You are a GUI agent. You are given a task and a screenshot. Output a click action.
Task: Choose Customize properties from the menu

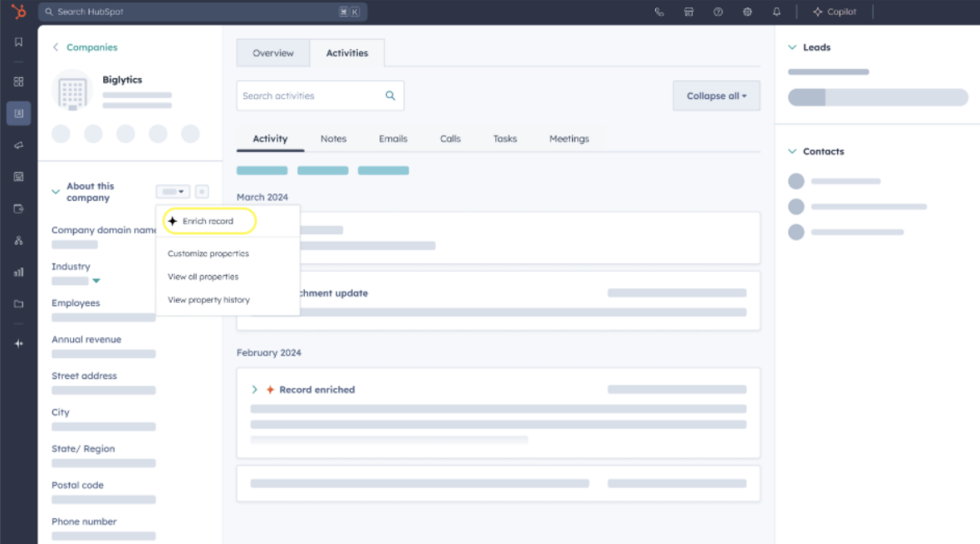coord(208,253)
